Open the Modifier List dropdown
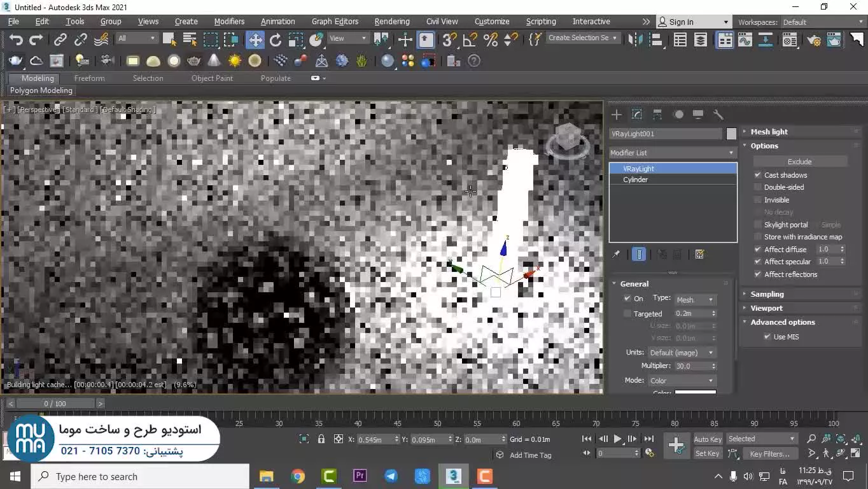This screenshot has width=868, height=489. 672,153
